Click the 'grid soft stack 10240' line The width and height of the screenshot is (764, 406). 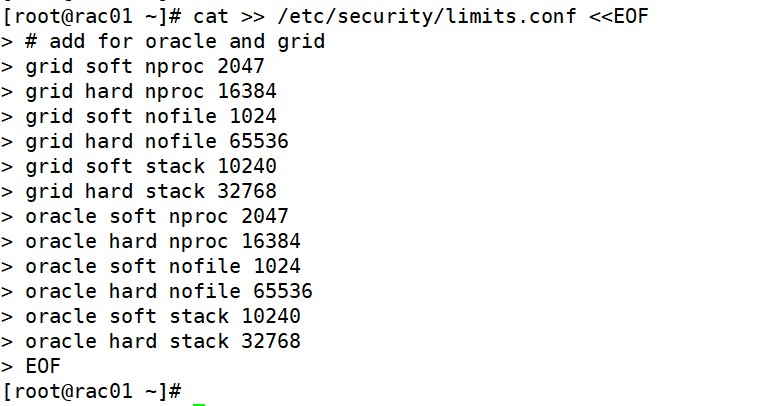[151, 167]
